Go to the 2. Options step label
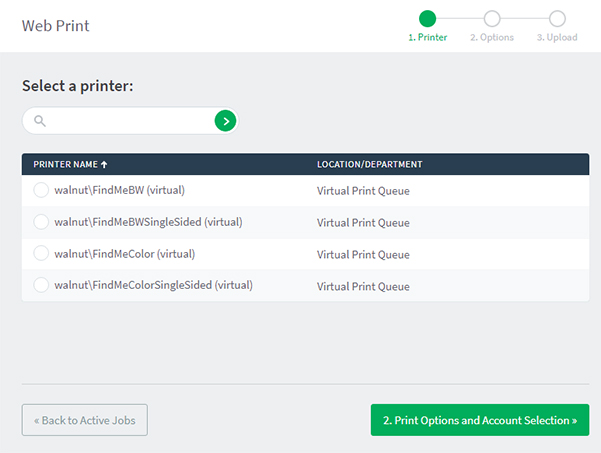Screen dimensions: 601x453 [x=492, y=38]
